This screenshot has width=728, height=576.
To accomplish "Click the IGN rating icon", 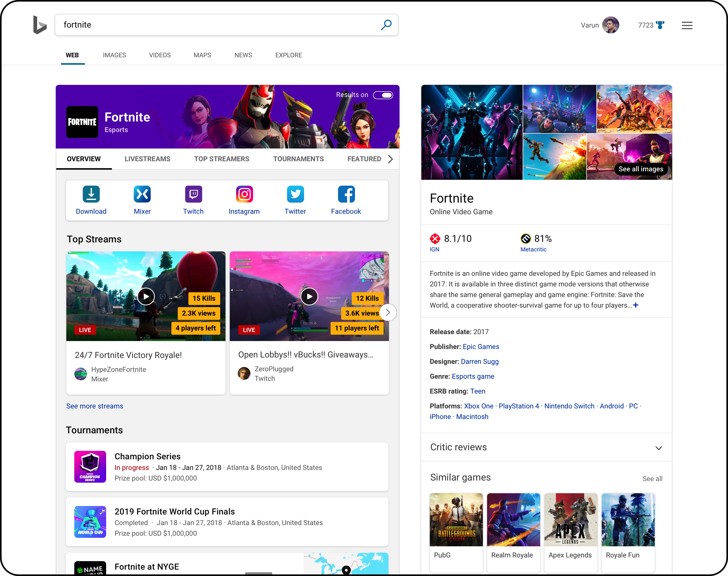I will pyautogui.click(x=435, y=238).
